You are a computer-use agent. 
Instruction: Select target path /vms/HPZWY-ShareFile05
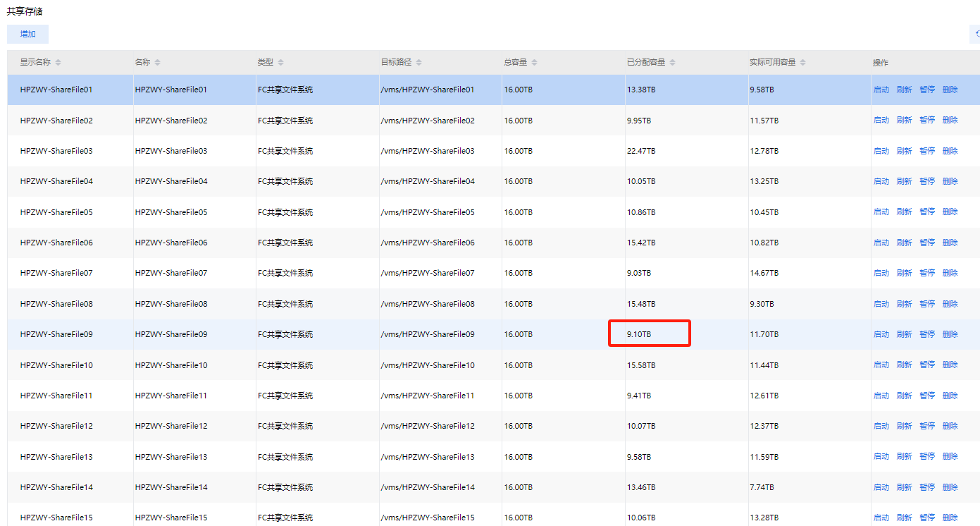428,212
